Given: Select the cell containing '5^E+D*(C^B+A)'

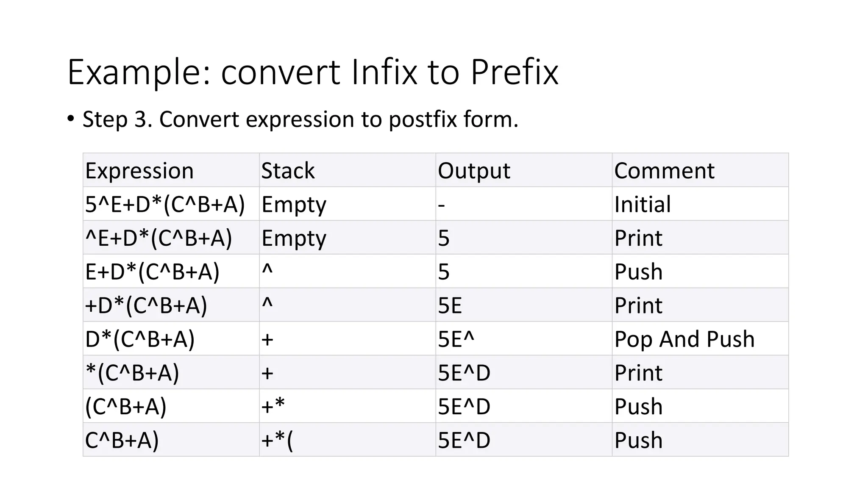Looking at the screenshot, I should point(171,204).
